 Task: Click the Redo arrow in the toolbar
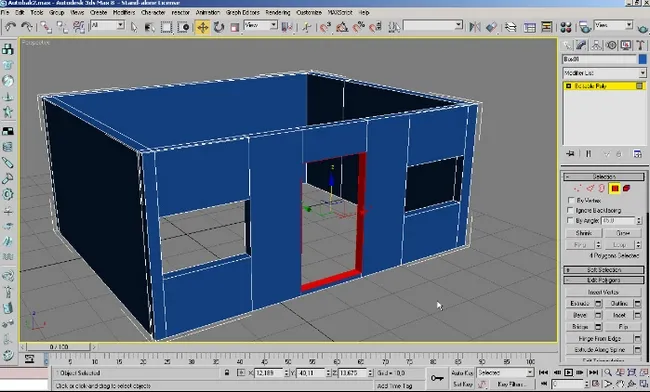[x=27, y=27]
